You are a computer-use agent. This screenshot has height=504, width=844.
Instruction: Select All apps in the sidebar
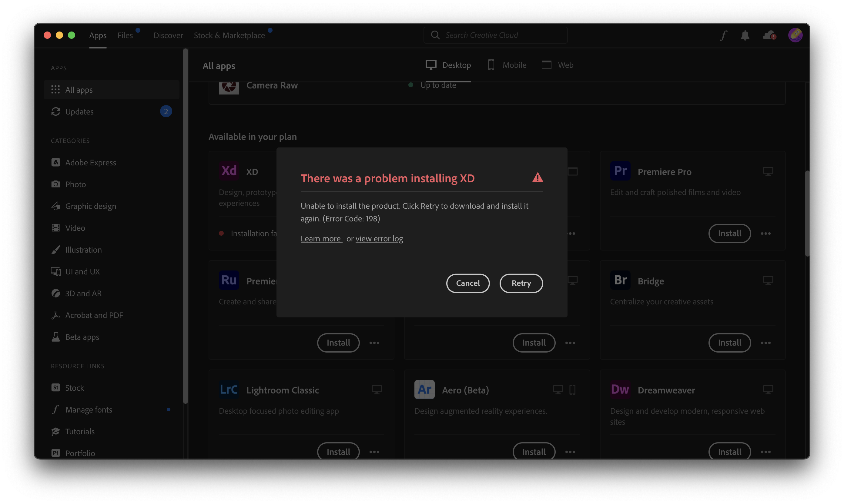click(x=112, y=90)
